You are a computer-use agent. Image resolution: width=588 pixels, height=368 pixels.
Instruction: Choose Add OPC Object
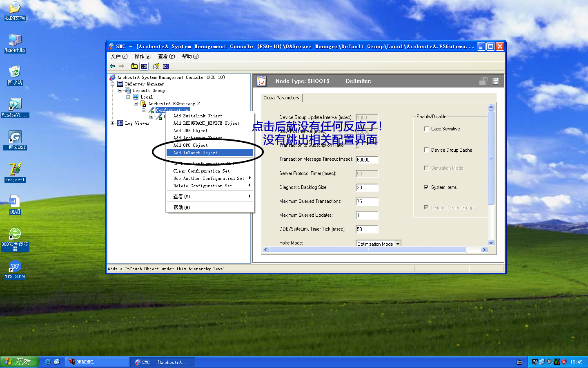[x=210, y=145]
